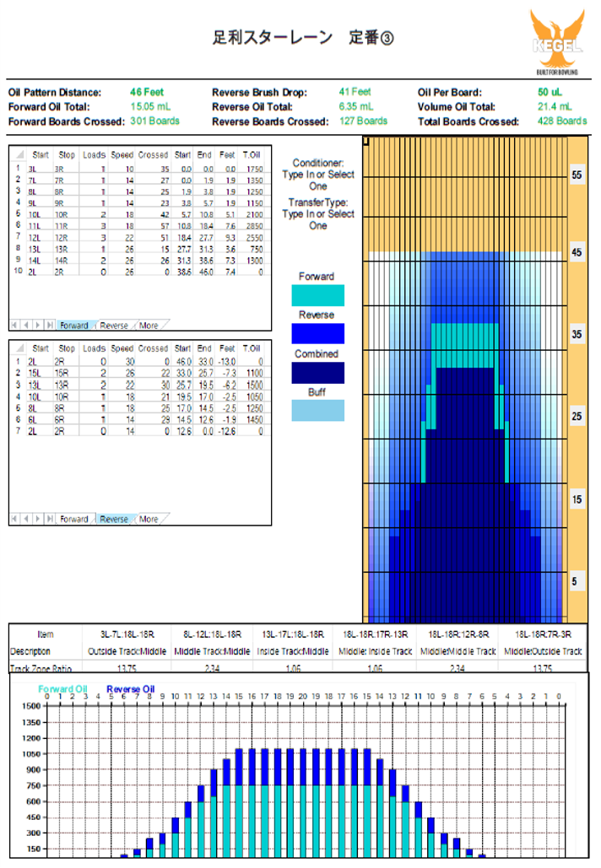The image size is (601, 868).
Task: Click previous-sheet arrow in upper table tab bar
Action: (26, 325)
